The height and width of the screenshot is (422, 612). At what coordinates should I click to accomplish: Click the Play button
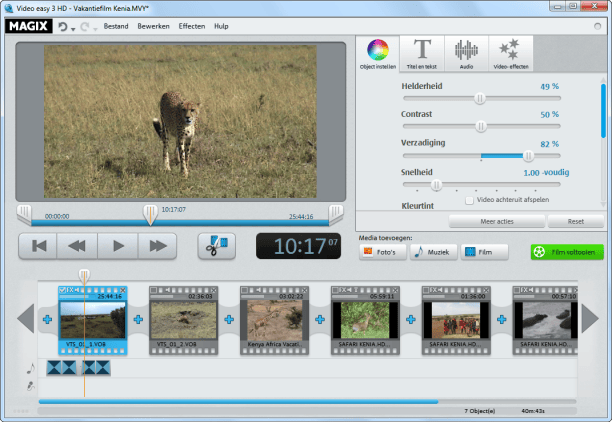[118, 246]
